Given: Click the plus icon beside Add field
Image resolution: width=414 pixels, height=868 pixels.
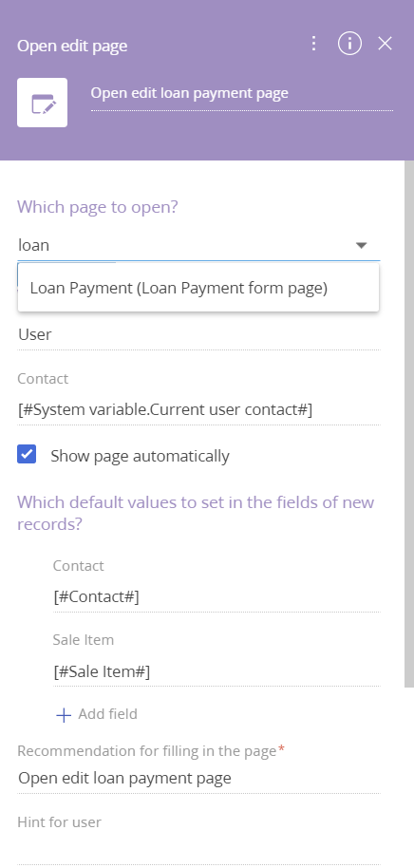Looking at the screenshot, I should coord(64,715).
